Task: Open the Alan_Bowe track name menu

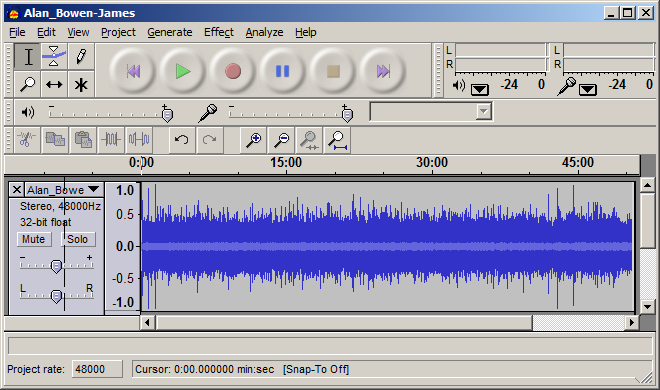Action: coord(64,190)
